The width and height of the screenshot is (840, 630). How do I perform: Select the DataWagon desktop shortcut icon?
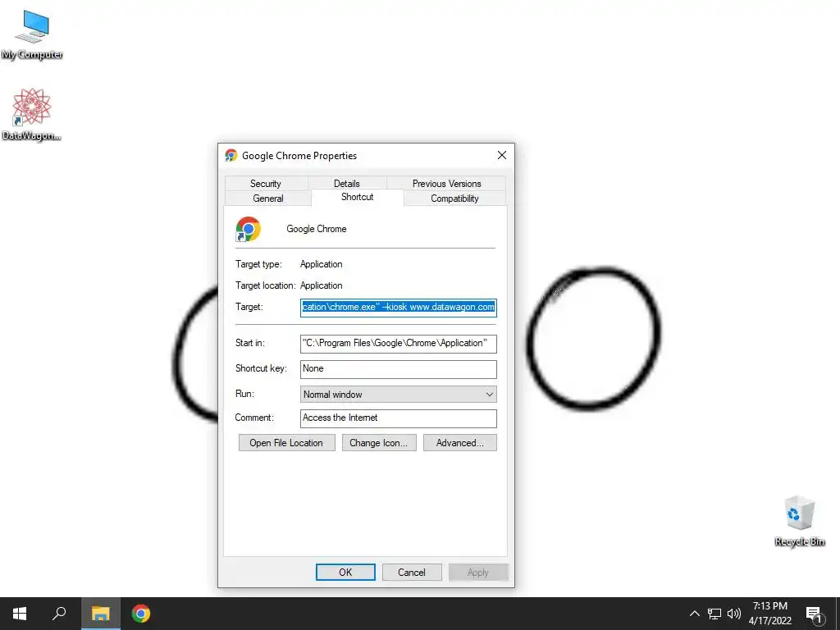[x=32, y=114]
